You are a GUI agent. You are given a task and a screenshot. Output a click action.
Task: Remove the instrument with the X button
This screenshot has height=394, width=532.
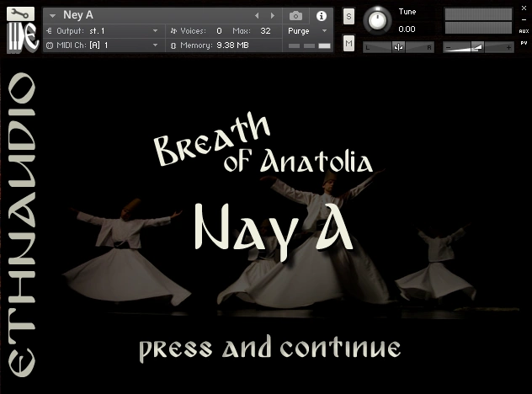tap(524, 8)
